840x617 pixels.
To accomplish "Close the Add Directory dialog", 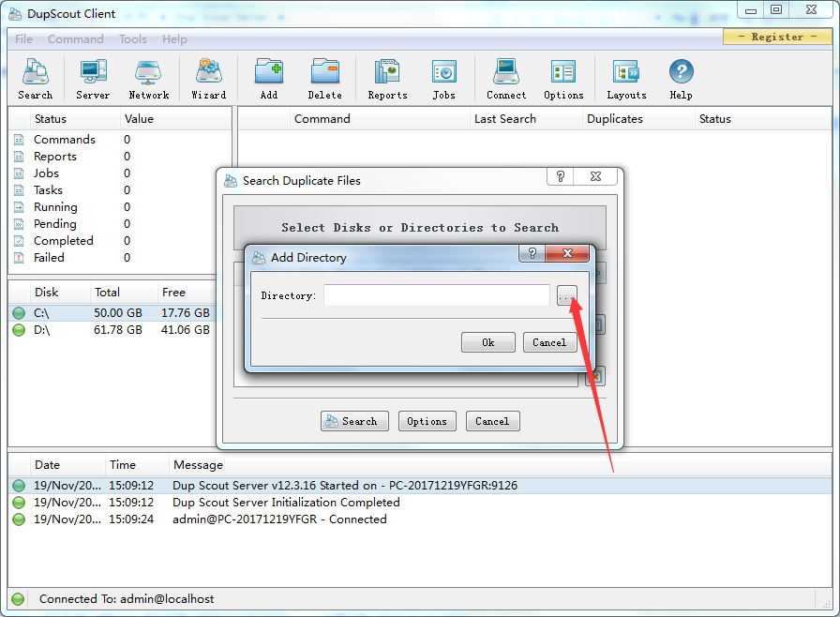I will click(567, 253).
